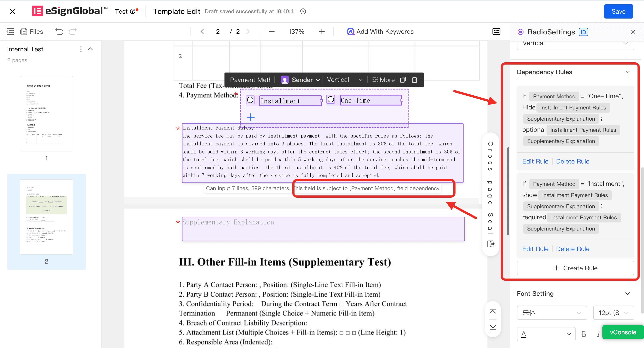Viewport: 644px width, 348px height.
Task: Collapse the sidebar outline icon
Action: [10, 31]
